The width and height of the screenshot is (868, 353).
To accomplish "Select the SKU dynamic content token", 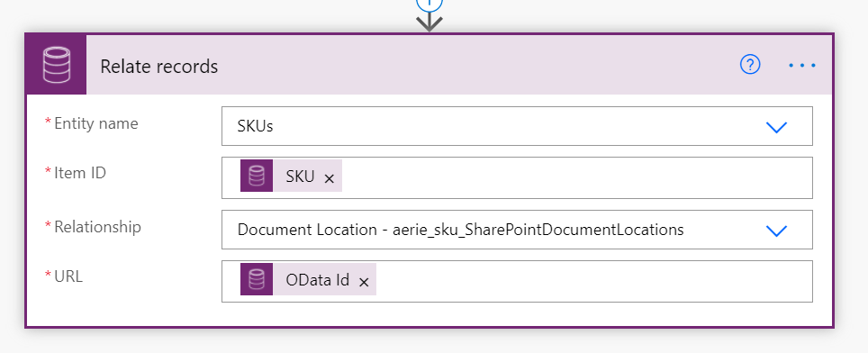I will (x=291, y=176).
